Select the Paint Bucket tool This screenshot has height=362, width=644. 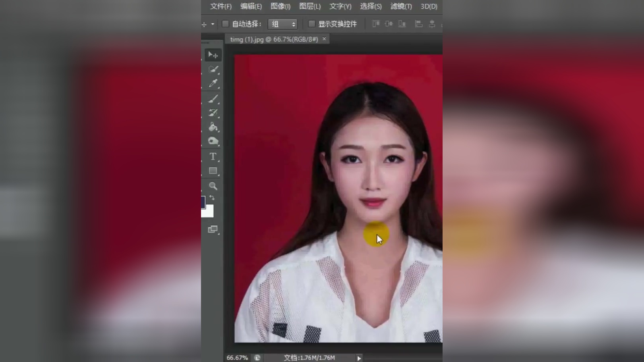[x=213, y=127]
